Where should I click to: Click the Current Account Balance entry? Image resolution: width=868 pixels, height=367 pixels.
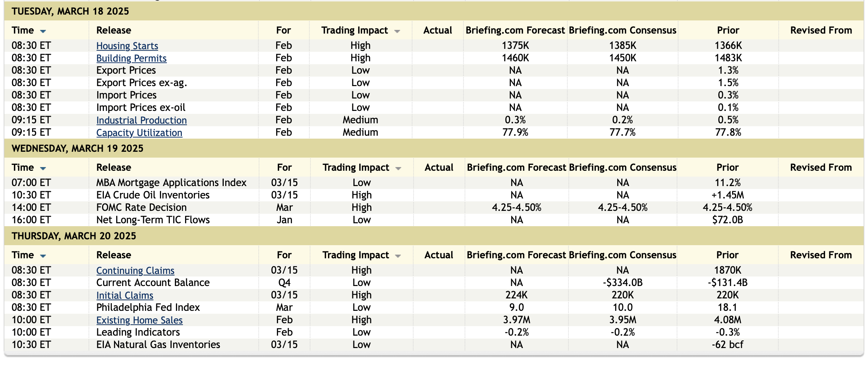click(x=153, y=283)
